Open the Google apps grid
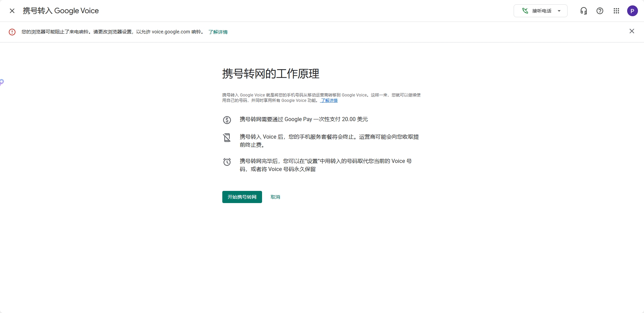Screen dimensions: 644x313 click(616, 11)
